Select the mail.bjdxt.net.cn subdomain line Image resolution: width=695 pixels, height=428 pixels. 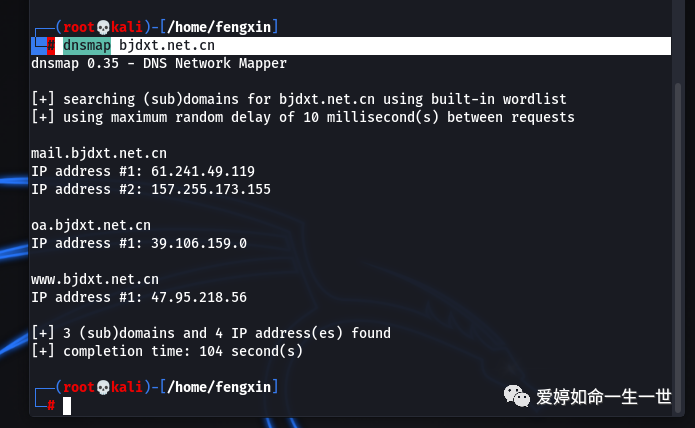pos(99,153)
